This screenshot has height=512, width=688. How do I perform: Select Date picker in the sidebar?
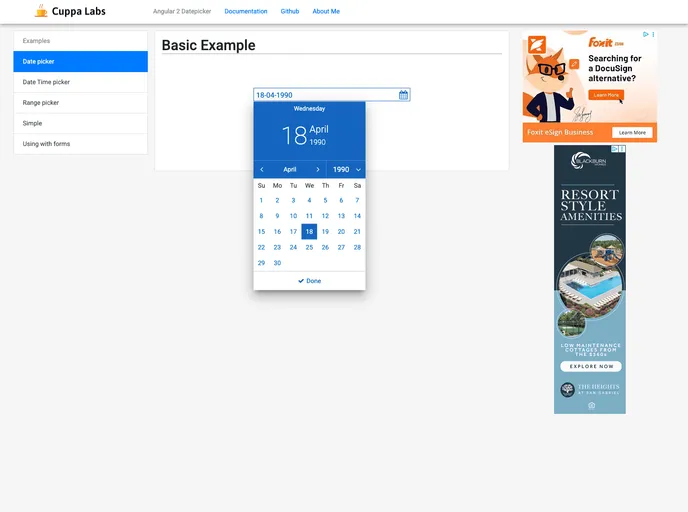click(x=81, y=61)
